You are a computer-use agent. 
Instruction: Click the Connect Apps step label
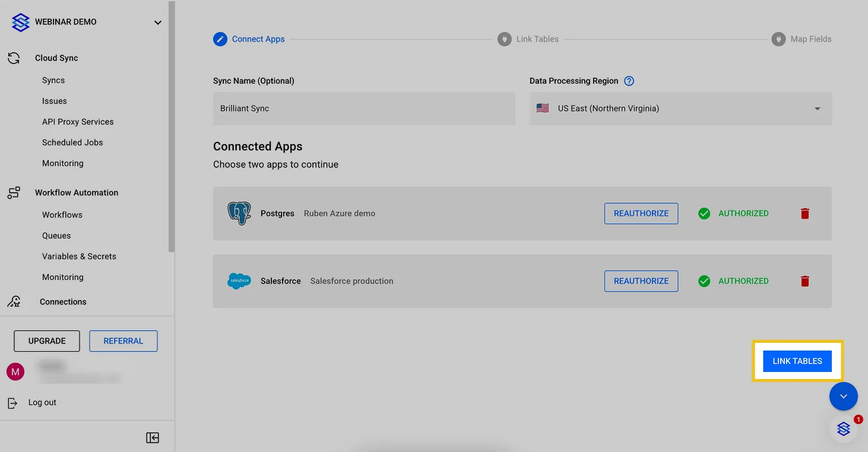point(258,39)
